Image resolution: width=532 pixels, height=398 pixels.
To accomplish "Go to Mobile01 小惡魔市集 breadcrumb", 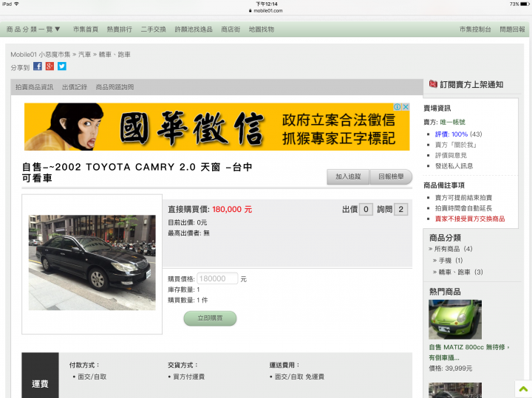I will pos(41,54).
